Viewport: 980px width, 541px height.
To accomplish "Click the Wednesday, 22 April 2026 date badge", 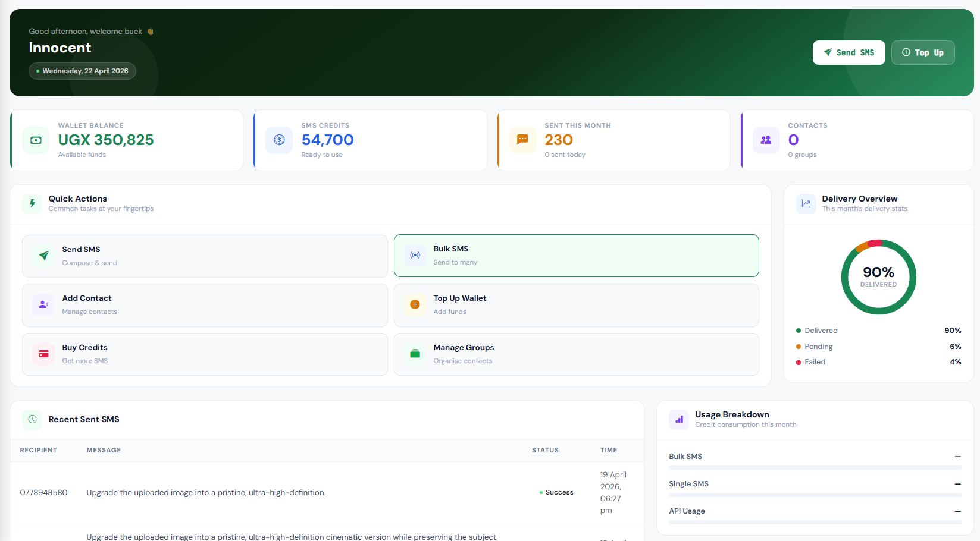I will point(82,71).
